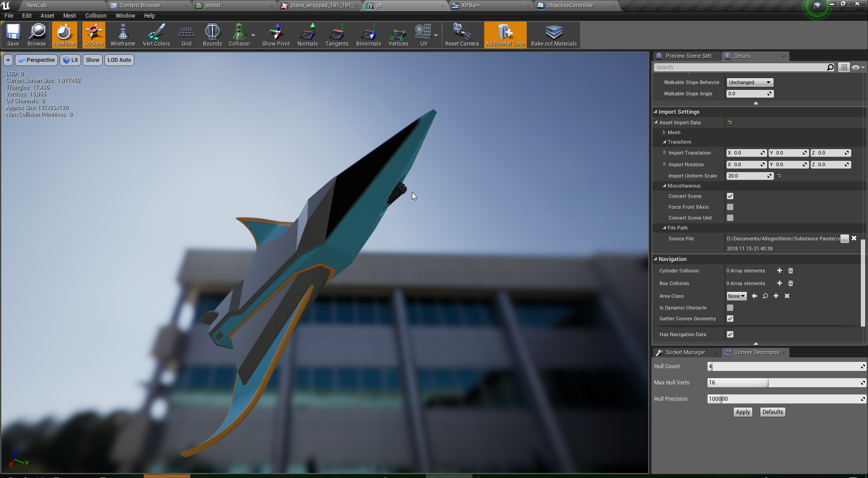Open the Mesh menu

point(70,15)
